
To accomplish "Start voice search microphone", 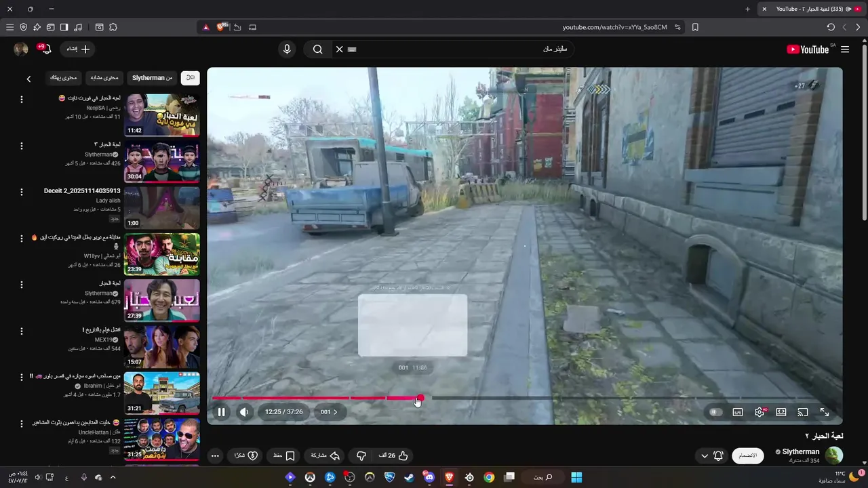I will pos(287,49).
